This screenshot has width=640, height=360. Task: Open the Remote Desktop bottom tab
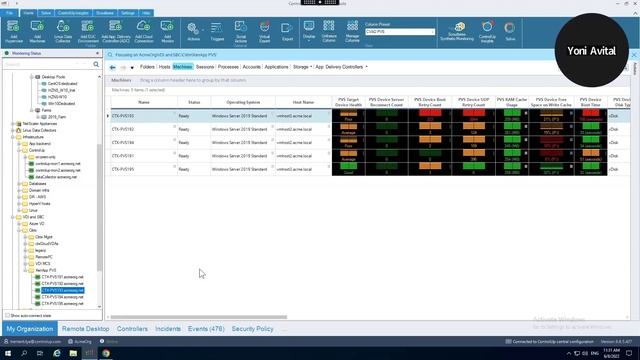86,329
